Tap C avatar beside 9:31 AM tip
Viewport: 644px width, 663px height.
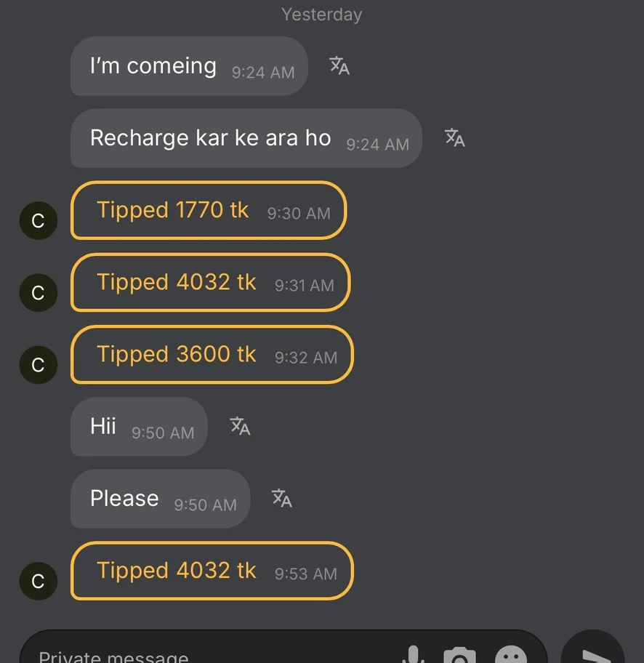[x=39, y=293]
